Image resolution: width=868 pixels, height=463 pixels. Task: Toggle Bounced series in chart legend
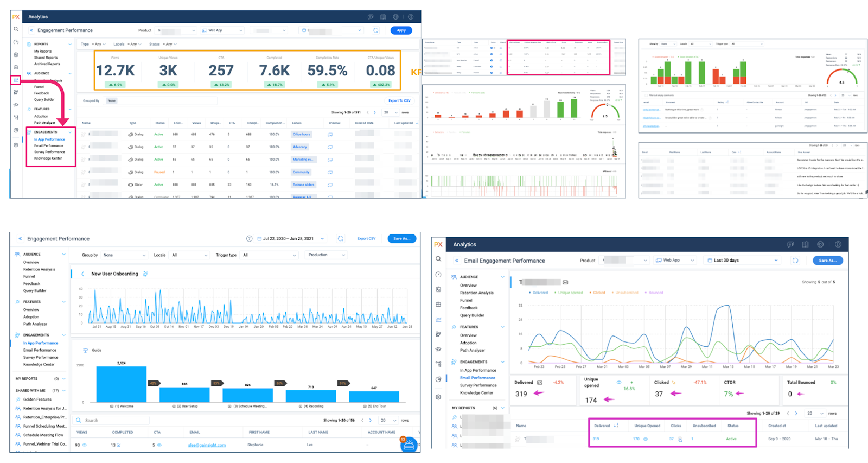pos(654,293)
